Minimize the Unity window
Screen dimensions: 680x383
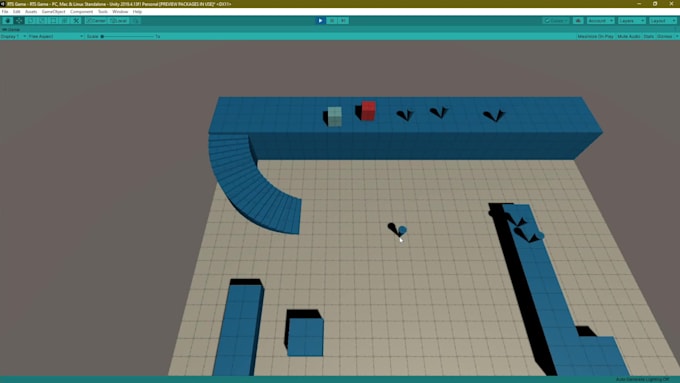point(639,4)
